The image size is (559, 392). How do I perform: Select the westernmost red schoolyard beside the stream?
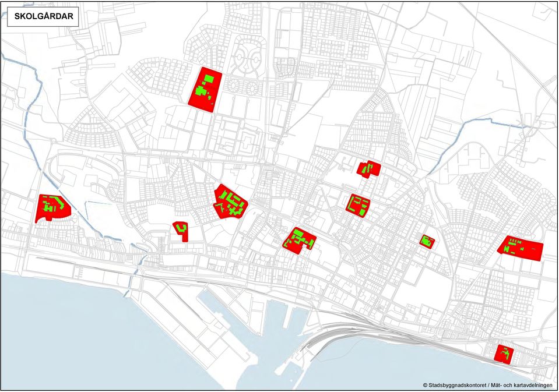pyautogui.click(x=53, y=208)
